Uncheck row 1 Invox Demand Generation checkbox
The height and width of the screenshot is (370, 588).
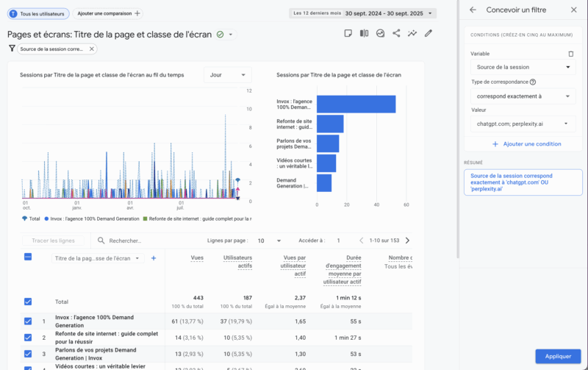click(28, 321)
